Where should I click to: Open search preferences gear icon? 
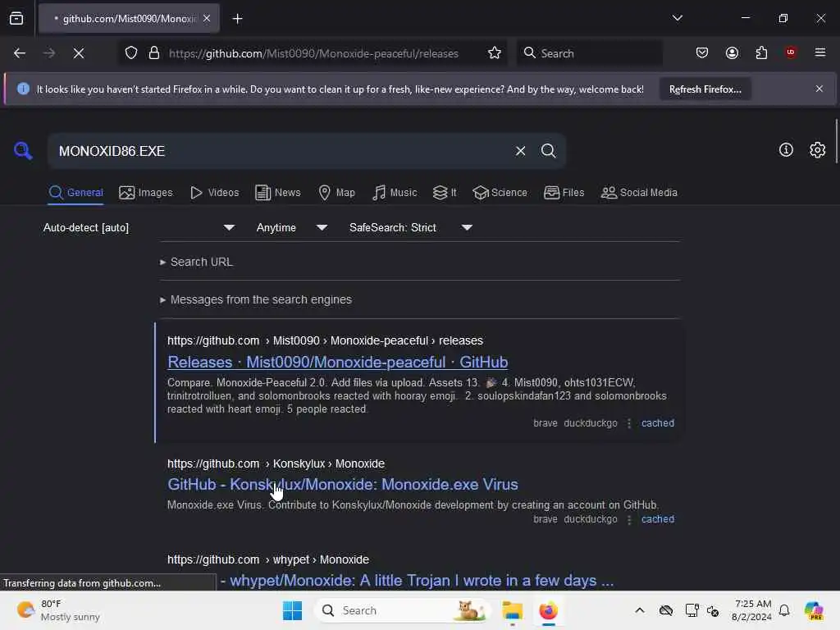818,150
